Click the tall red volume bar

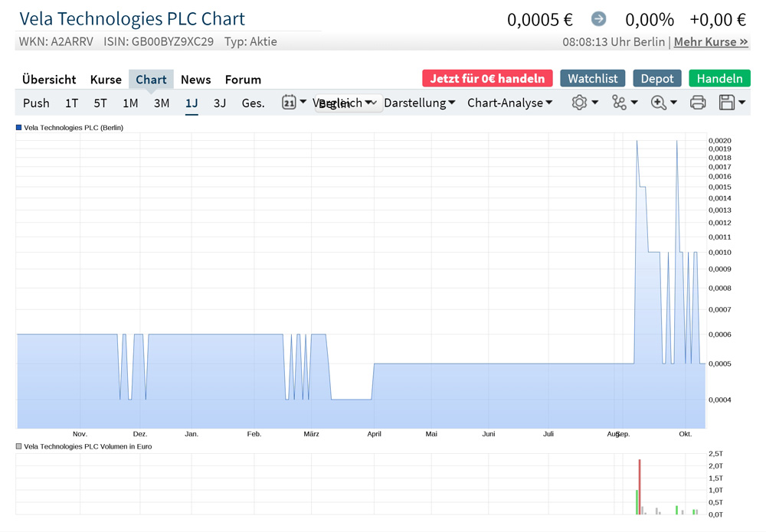pos(640,486)
